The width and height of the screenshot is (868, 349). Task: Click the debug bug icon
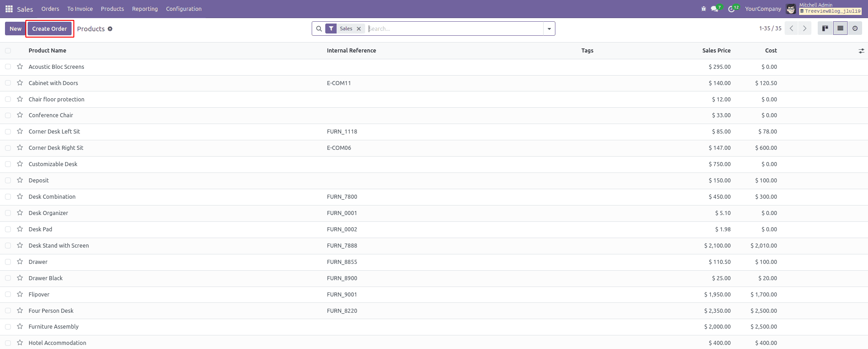[703, 9]
